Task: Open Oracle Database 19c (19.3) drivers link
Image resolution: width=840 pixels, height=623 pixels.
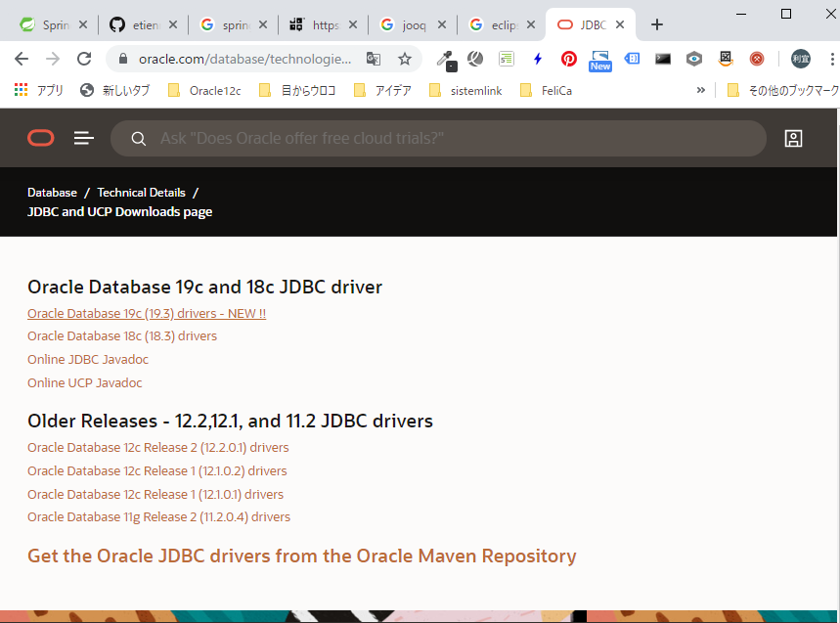Action: pos(147,313)
